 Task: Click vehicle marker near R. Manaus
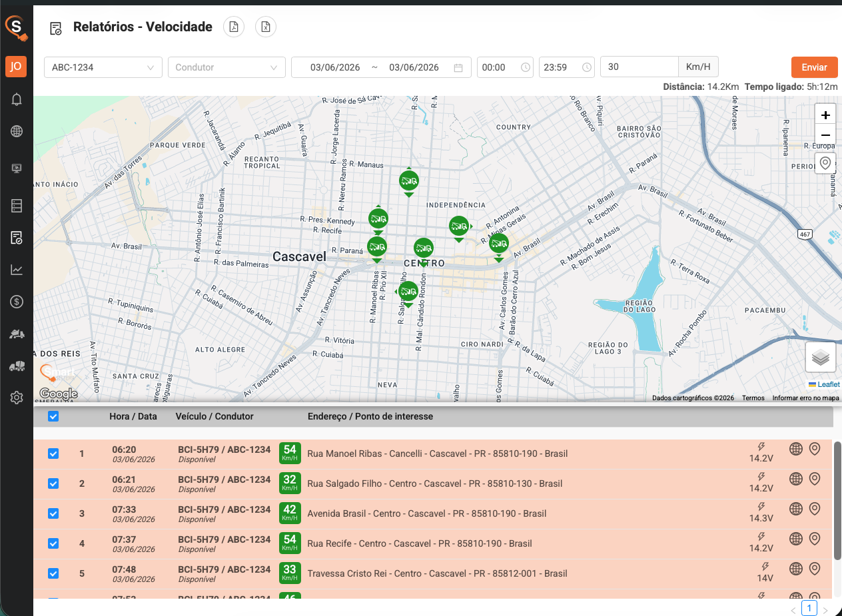(x=409, y=180)
